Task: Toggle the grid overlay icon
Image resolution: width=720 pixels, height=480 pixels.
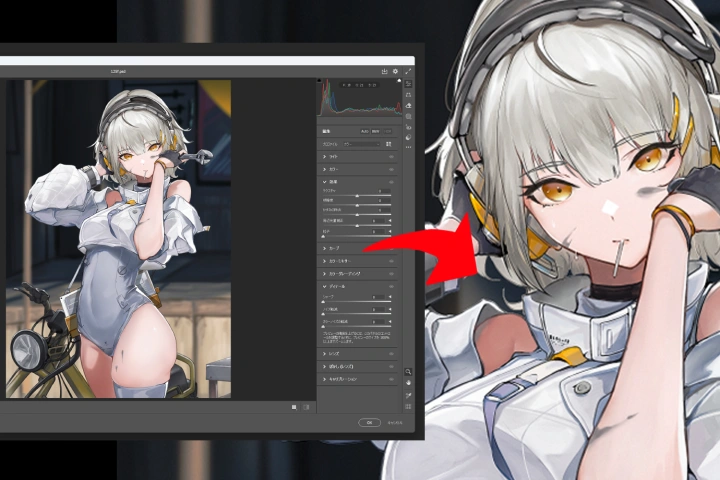Action: pyautogui.click(x=408, y=407)
